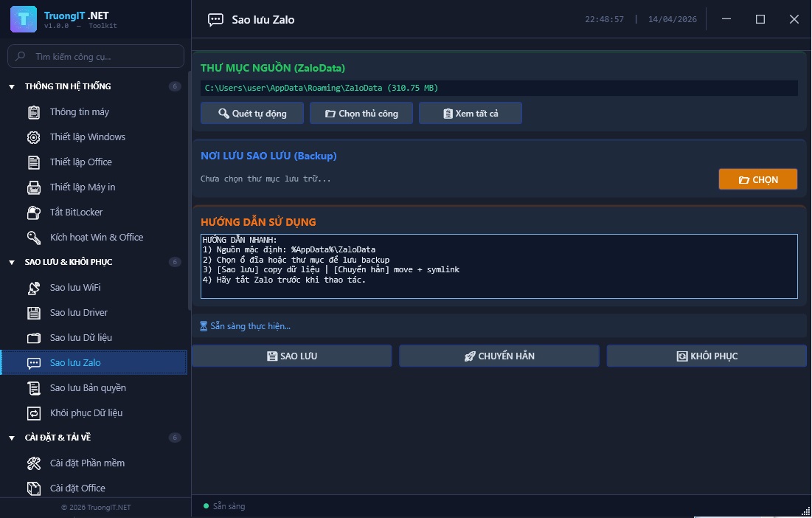Collapse the SAO LƯU & KHÔI PHỤC section
The image size is (812, 518).
click(x=12, y=263)
